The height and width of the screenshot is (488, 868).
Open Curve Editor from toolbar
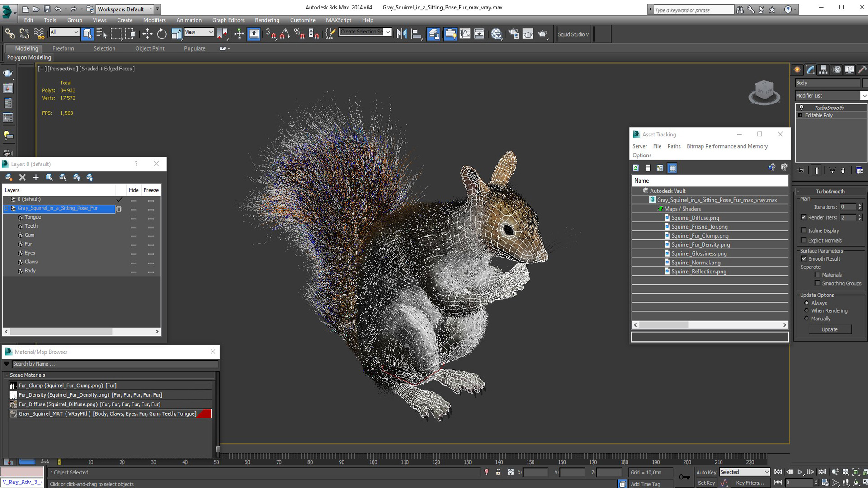coord(465,34)
